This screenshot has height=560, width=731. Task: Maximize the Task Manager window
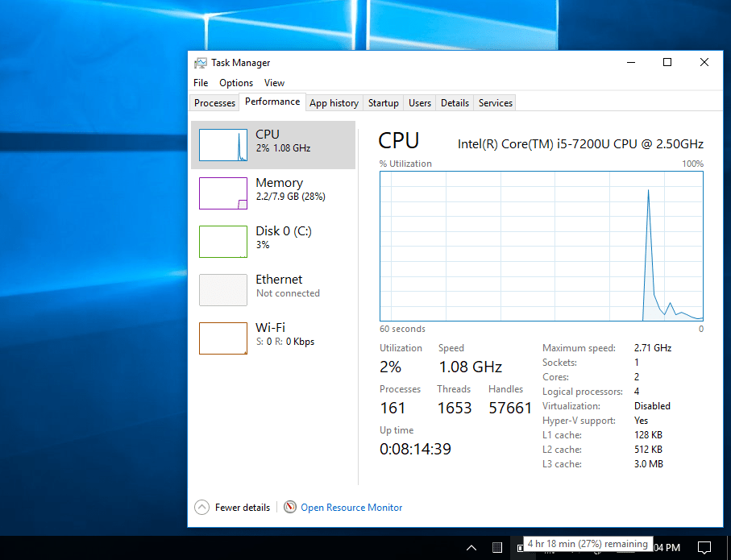(x=667, y=63)
